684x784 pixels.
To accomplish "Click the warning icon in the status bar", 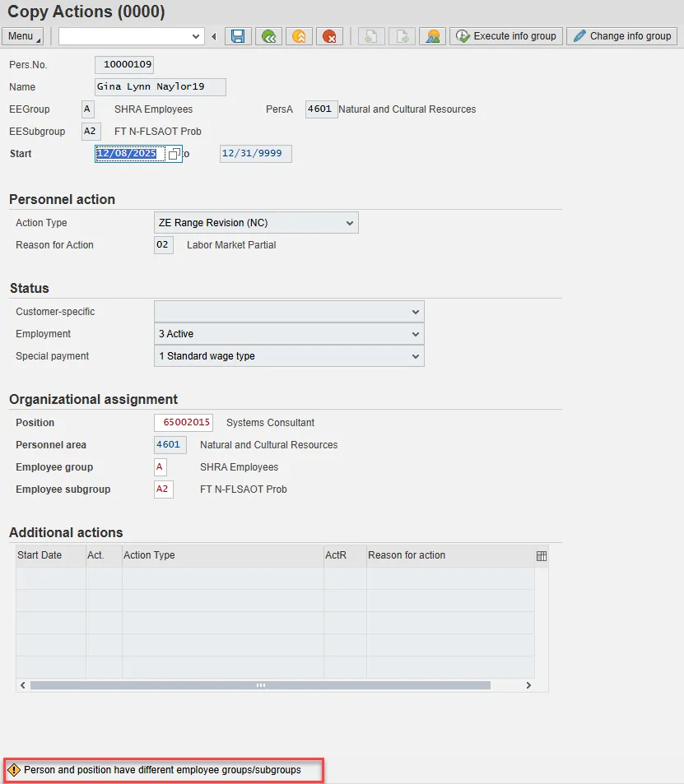I will pos(14,771).
